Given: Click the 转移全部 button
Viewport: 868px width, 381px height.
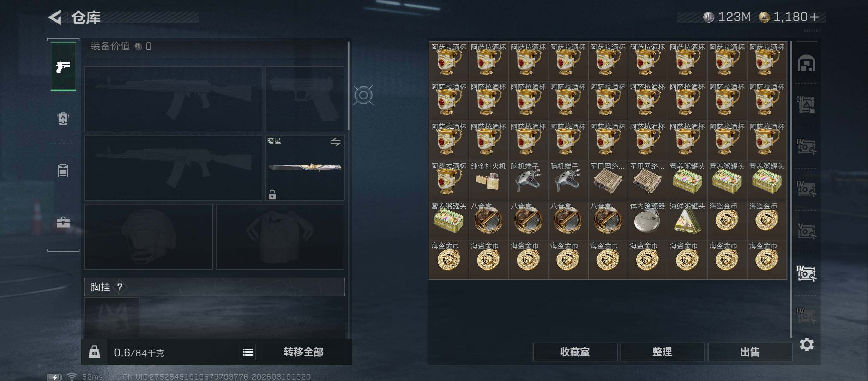Looking at the screenshot, I should coord(303,352).
